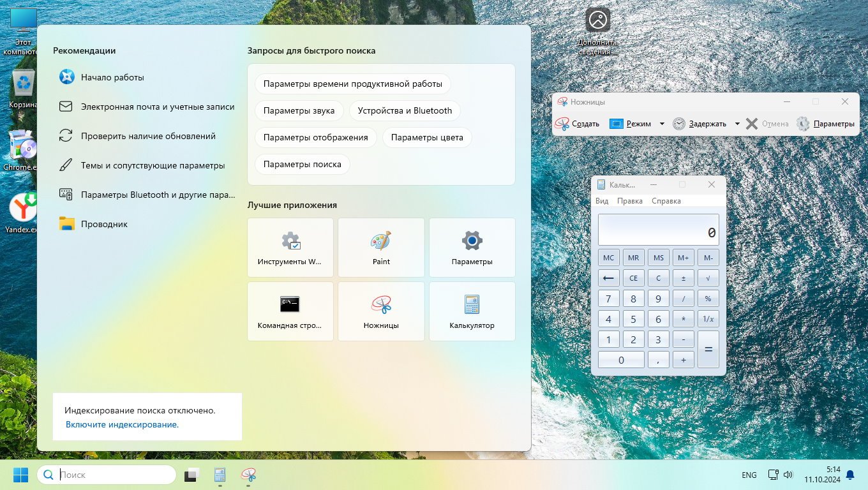Click Task View icon on taskbar
The height and width of the screenshot is (490, 868).
pos(192,475)
